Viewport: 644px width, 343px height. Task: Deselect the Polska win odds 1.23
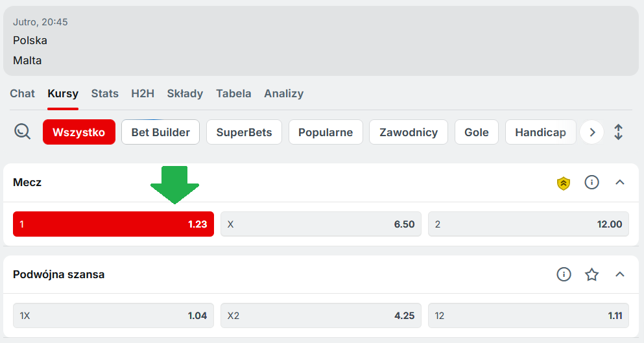tap(113, 224)
